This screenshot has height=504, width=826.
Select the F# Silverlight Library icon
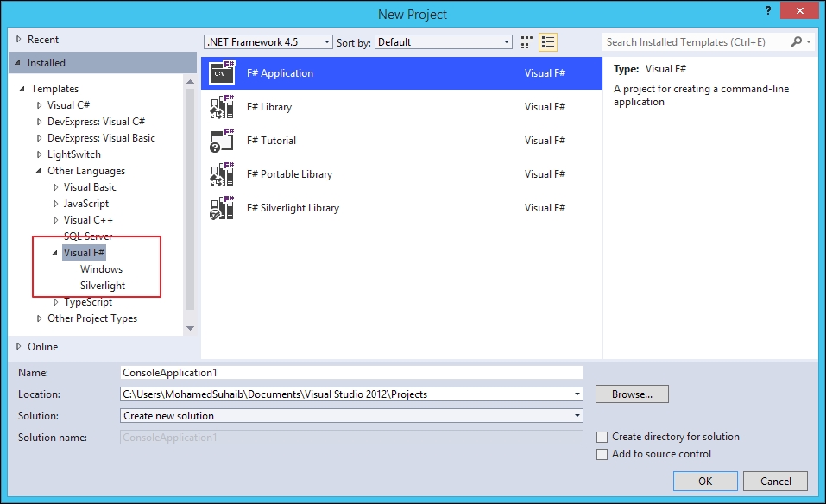(x=222, y=207)
